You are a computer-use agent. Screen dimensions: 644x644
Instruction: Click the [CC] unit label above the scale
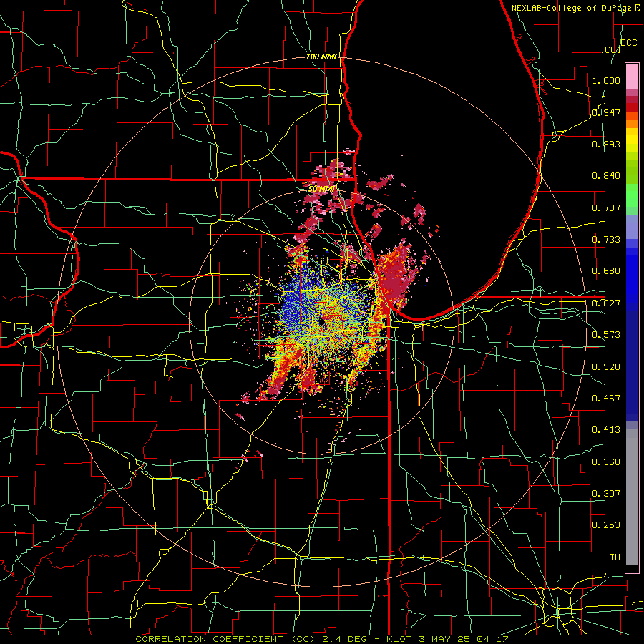tap(610, 49)
